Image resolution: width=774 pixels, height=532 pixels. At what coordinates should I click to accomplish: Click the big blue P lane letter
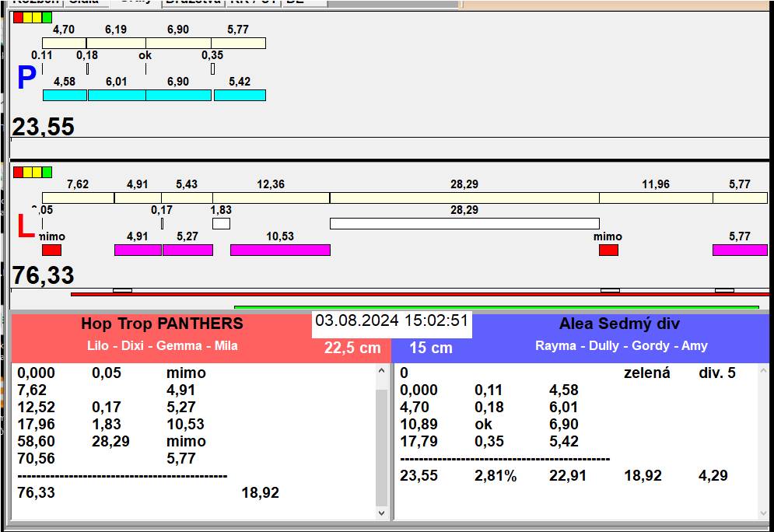tap(26, 79)
